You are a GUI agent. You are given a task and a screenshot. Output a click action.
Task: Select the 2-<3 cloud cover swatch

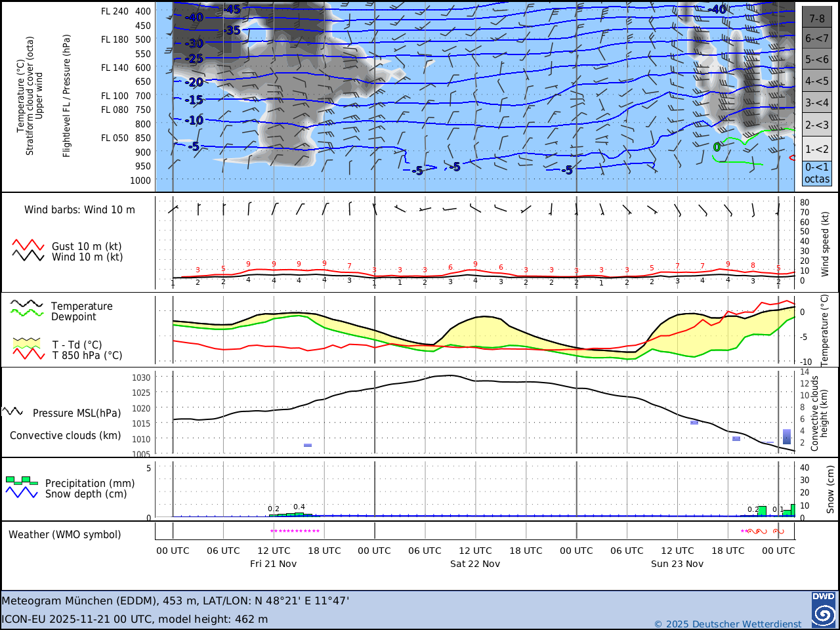click(x=816, y=125)
